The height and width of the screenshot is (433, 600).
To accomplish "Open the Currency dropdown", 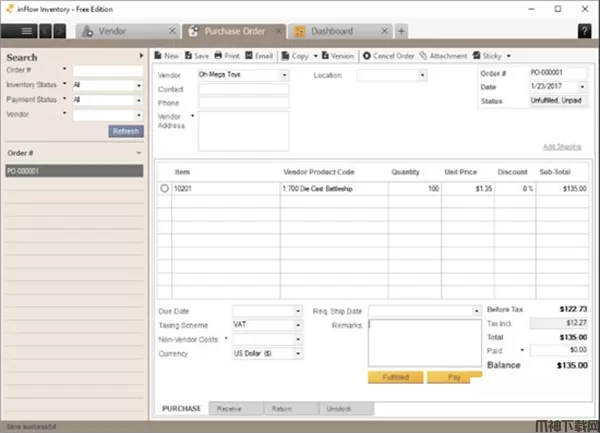I will (297, 353).
